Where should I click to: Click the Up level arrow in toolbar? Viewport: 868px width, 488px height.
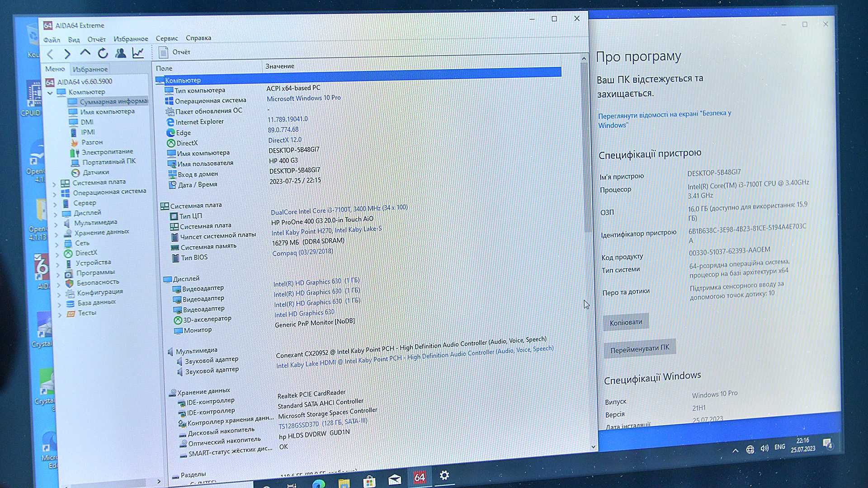pos(85,53)
